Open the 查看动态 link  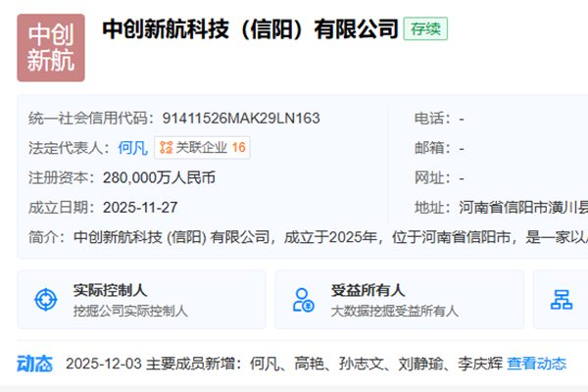(x=536, y=364)
